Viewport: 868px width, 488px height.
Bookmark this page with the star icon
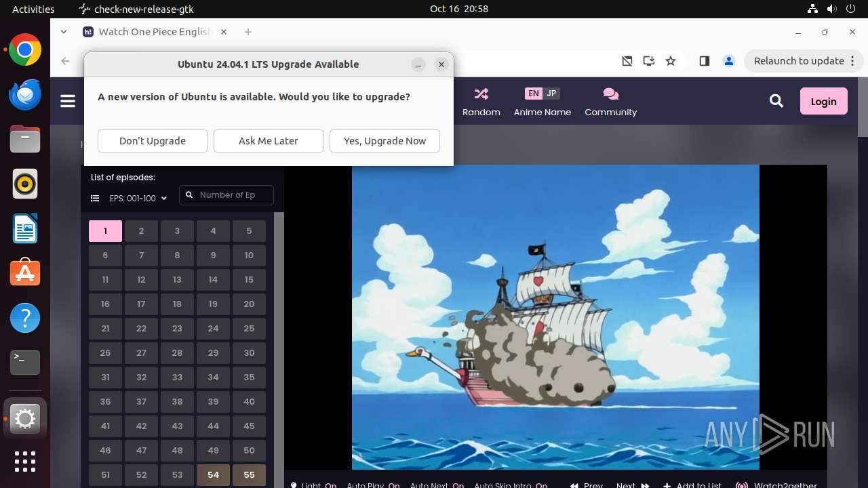coord(671,61)
